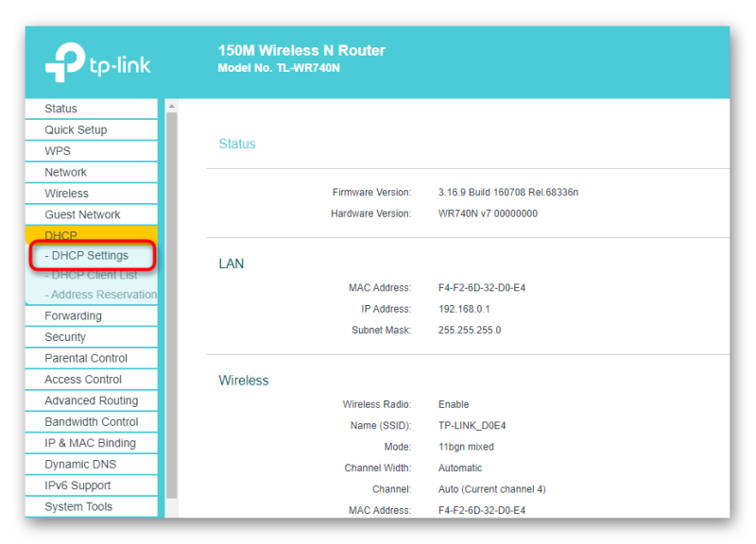
Task: Select channel width value Automatic
Action: (460, 467)
